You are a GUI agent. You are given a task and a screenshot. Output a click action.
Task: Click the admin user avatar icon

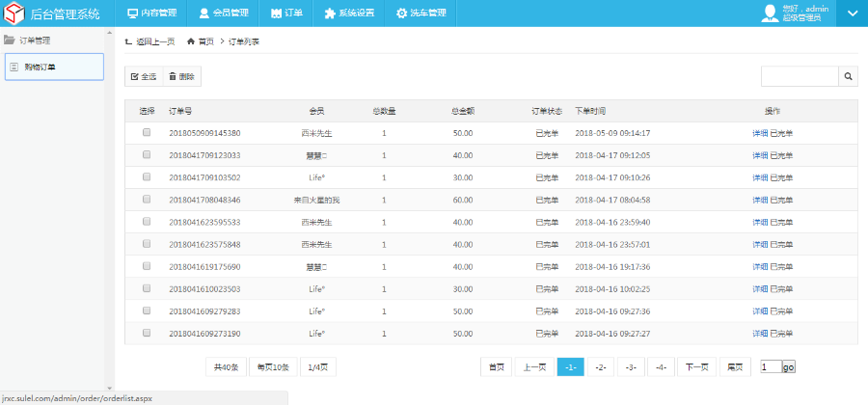[x=771, y=13]
